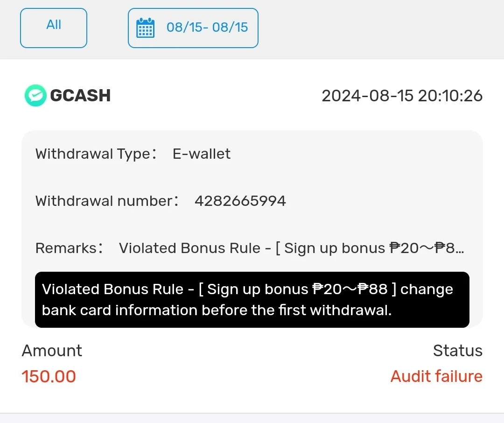The width and height of the screenshot is (504, 423).
Task: Tap the GCASH payment method name
Action: coord(80,96)
